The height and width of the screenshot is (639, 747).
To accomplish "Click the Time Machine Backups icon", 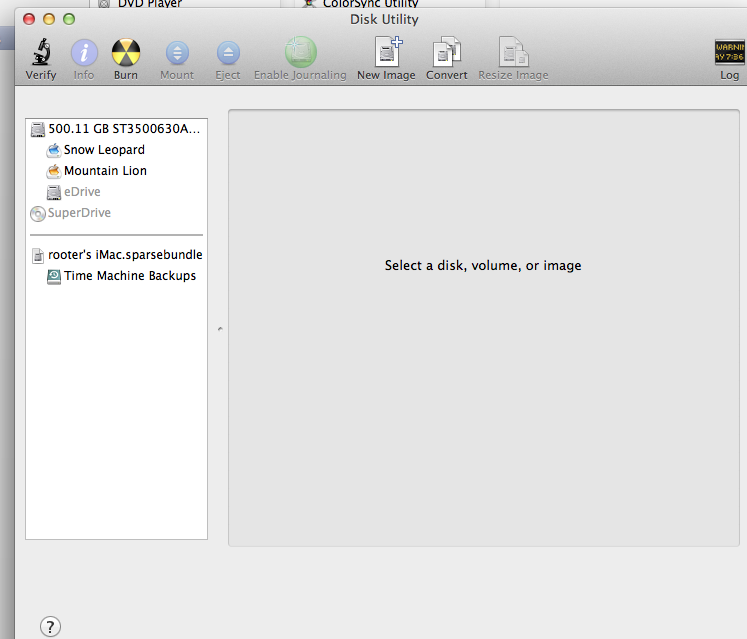I will (x=54, y=276).
